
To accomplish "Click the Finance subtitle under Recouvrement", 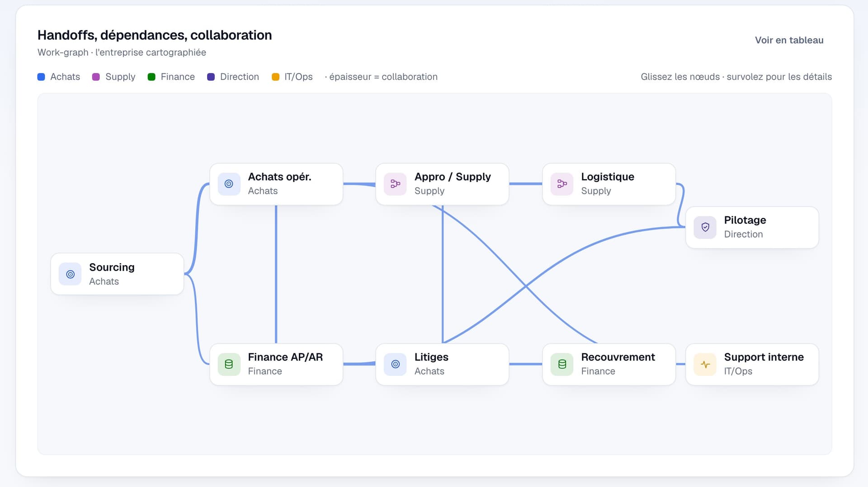I will (x=598, y=371).
